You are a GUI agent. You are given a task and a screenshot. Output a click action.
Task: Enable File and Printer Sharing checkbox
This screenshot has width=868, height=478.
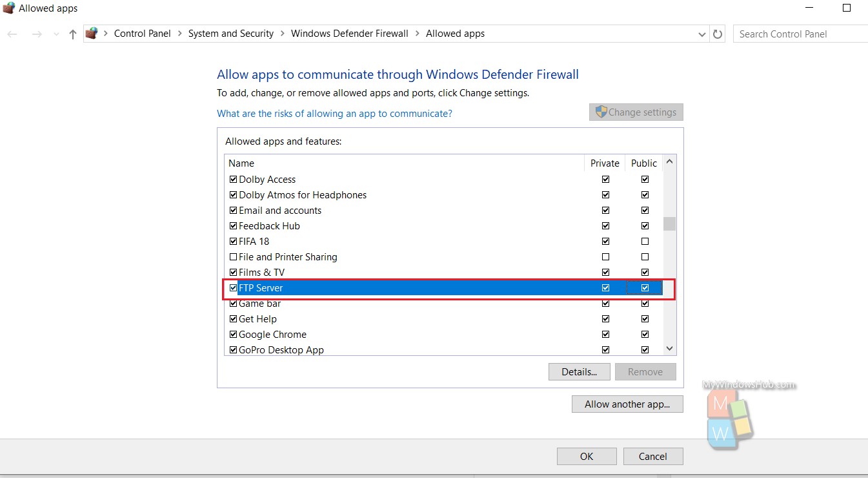click(233, 257)
